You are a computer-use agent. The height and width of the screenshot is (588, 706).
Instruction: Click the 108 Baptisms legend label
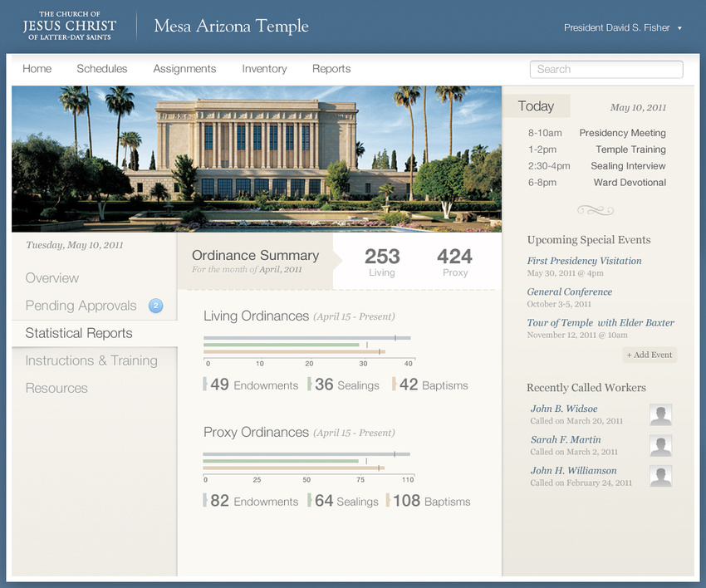click(x=432, y=501)
